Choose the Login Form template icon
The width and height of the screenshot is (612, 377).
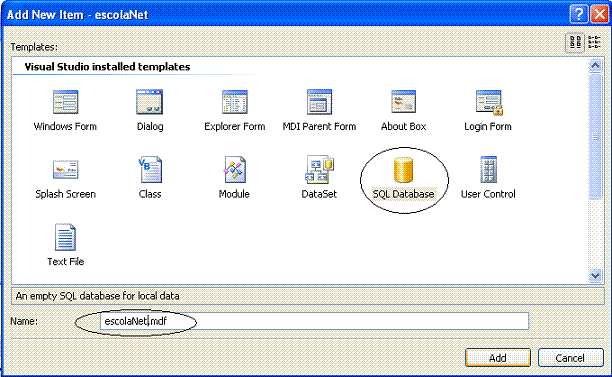[489, 102]
